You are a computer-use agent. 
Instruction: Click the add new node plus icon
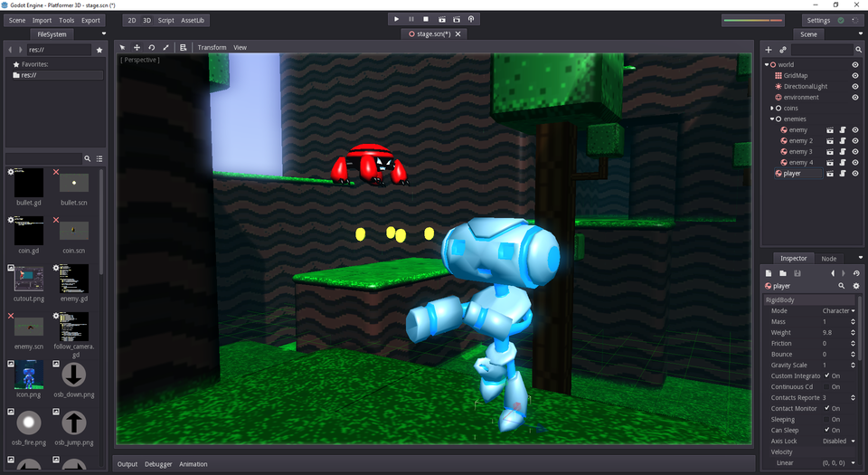769,50
